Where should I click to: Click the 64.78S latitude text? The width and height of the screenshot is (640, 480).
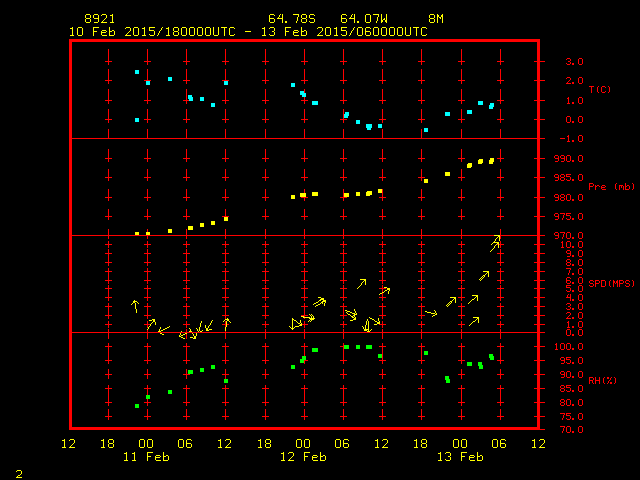point(289,19)
